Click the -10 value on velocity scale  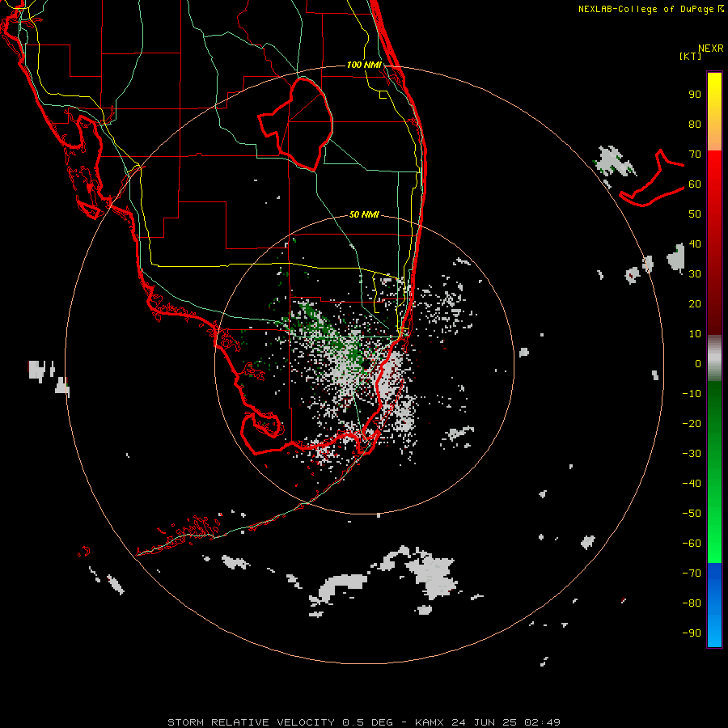(692, 394)
